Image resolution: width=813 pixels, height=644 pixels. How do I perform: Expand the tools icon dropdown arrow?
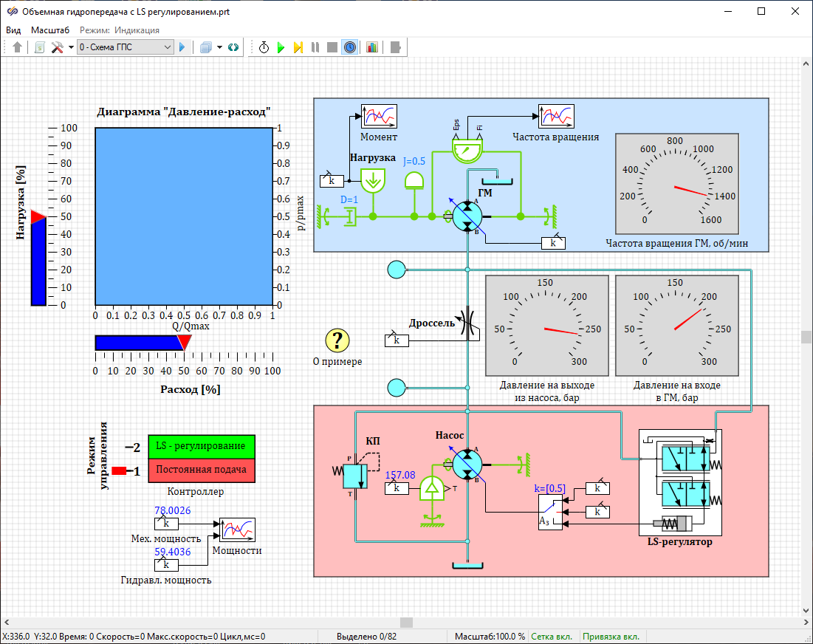(71, 47)
